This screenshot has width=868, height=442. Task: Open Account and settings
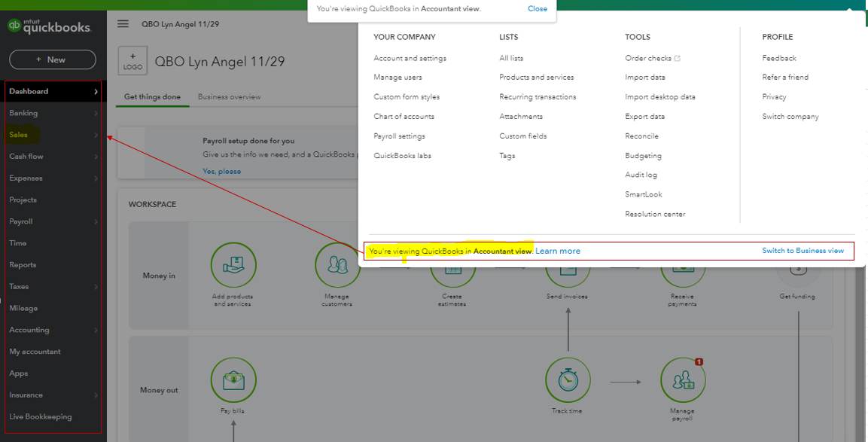410,58
